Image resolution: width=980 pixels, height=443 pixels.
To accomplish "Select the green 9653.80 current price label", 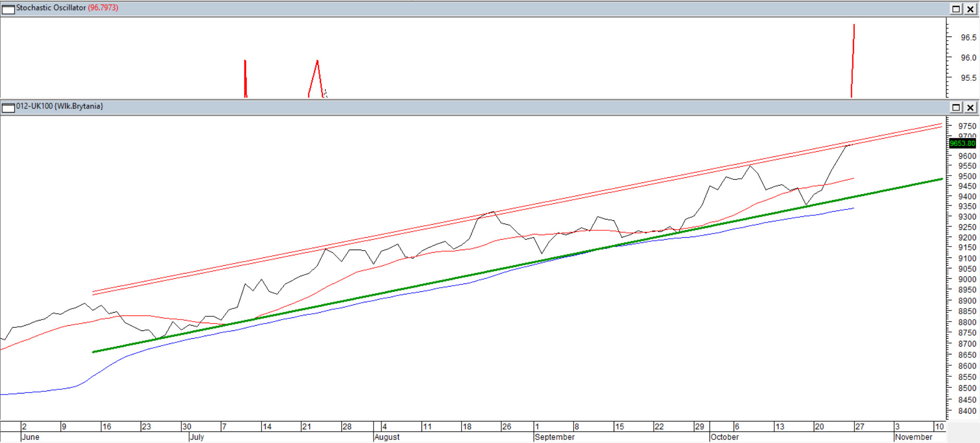I will [x=962, y=143].
